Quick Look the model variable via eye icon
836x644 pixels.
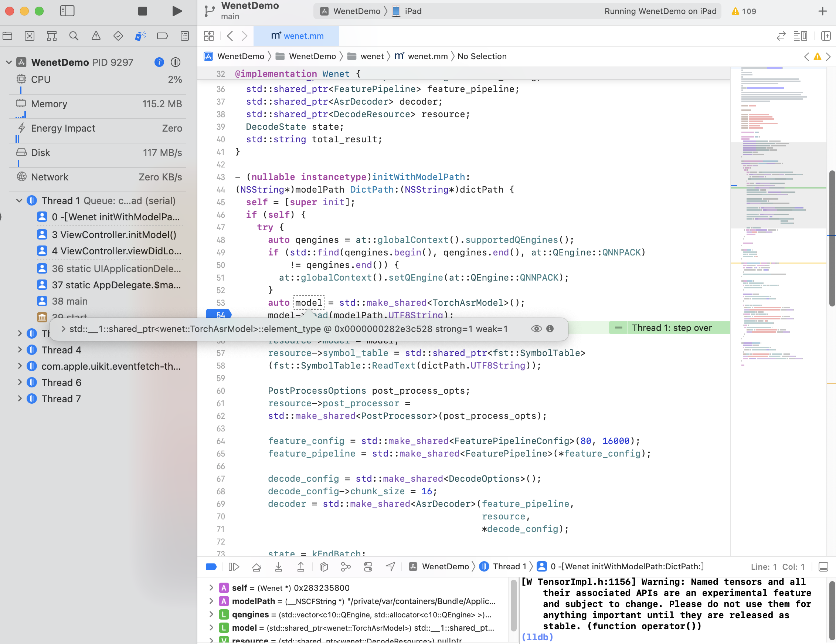tap(536, 329)
